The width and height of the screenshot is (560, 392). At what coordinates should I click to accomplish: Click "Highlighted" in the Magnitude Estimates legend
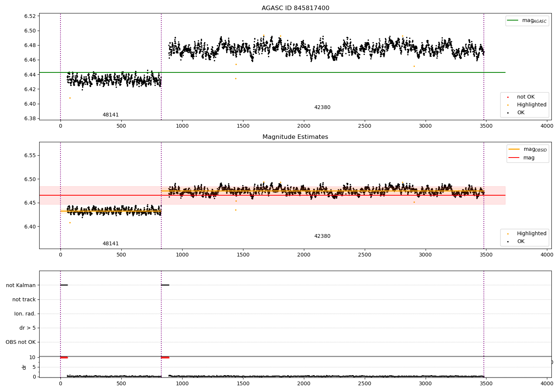pyautogui.click(x=532, y=234)
